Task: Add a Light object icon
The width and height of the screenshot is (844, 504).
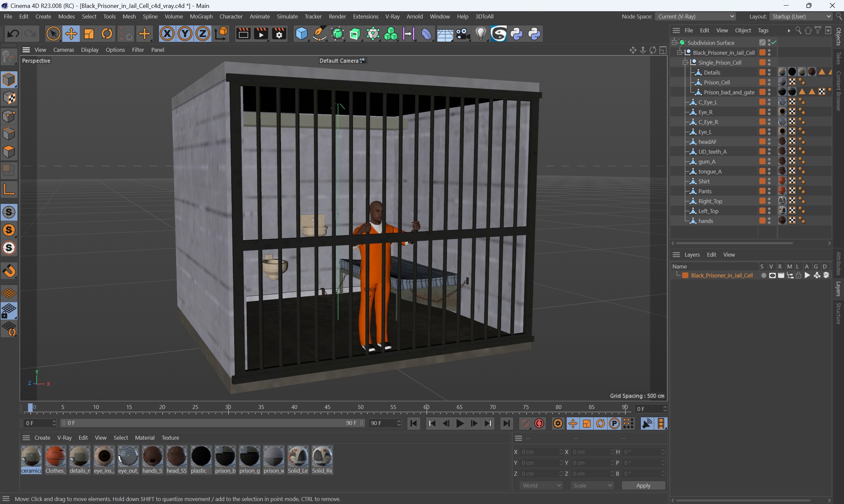Action: [x=481, y=34]
